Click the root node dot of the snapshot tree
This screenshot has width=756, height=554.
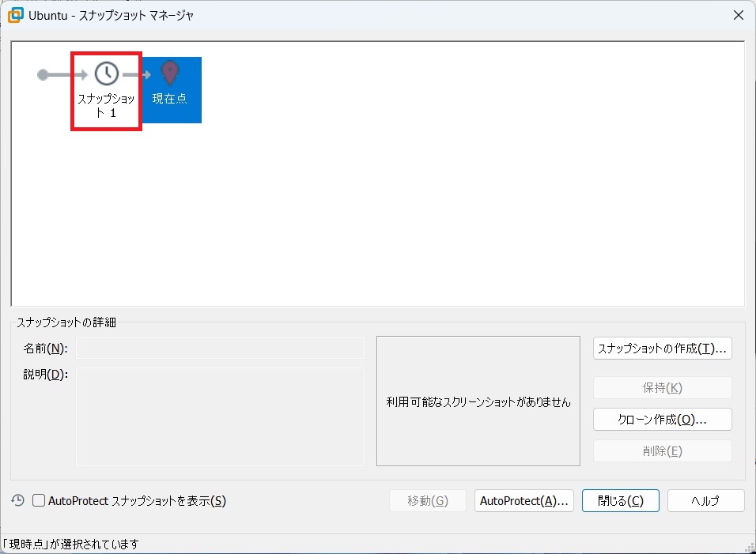click(x=43, y=74)
